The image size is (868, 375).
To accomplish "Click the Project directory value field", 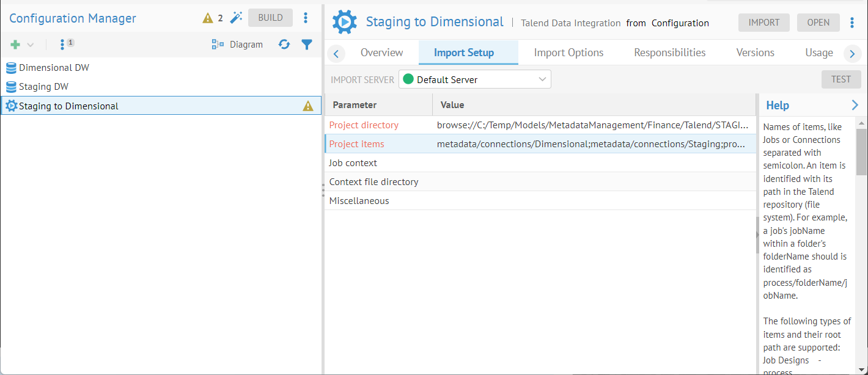I will 592,125.
